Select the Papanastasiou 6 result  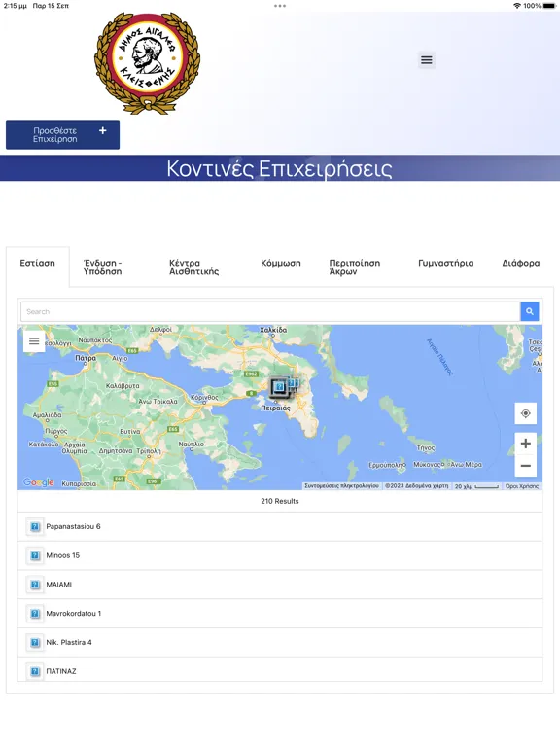tap(280, 527)
